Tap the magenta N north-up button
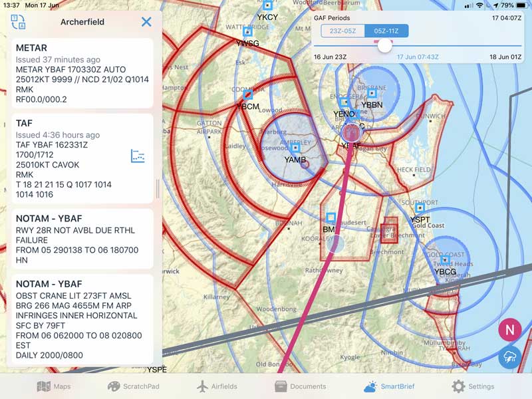 (509, 329)
